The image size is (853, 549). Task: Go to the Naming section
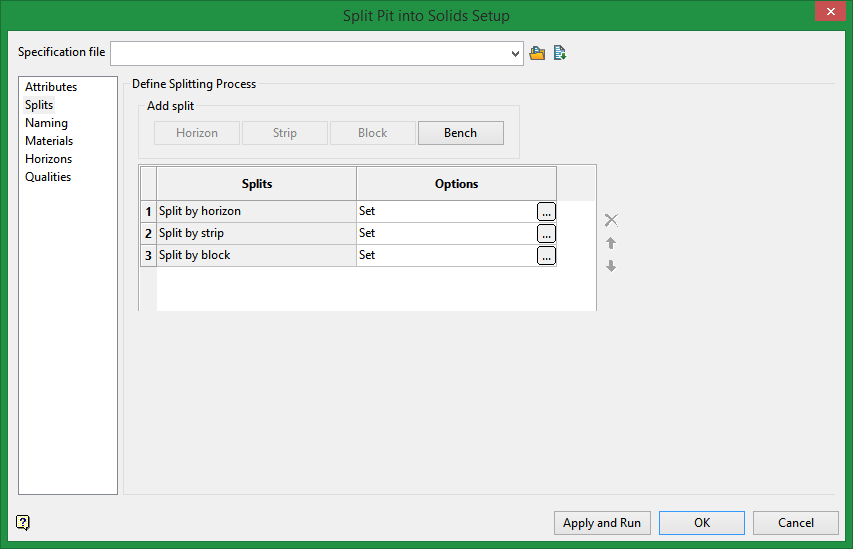(x=46, y=123)
